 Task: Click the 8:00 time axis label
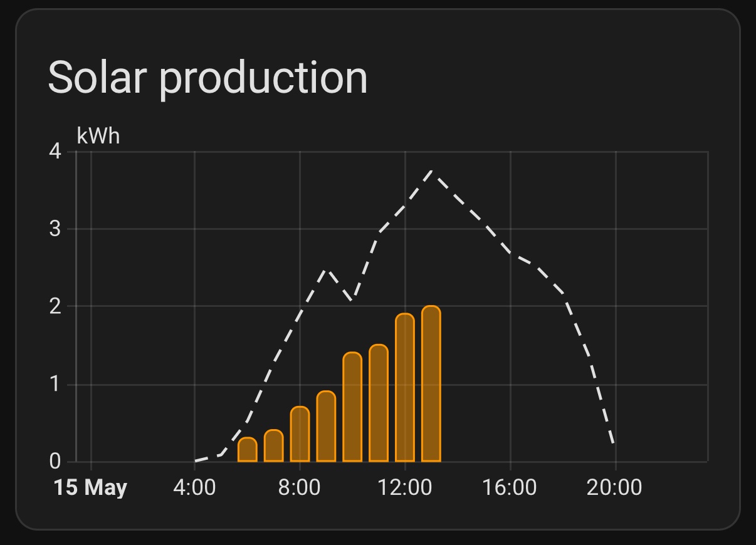coord(300,487)
